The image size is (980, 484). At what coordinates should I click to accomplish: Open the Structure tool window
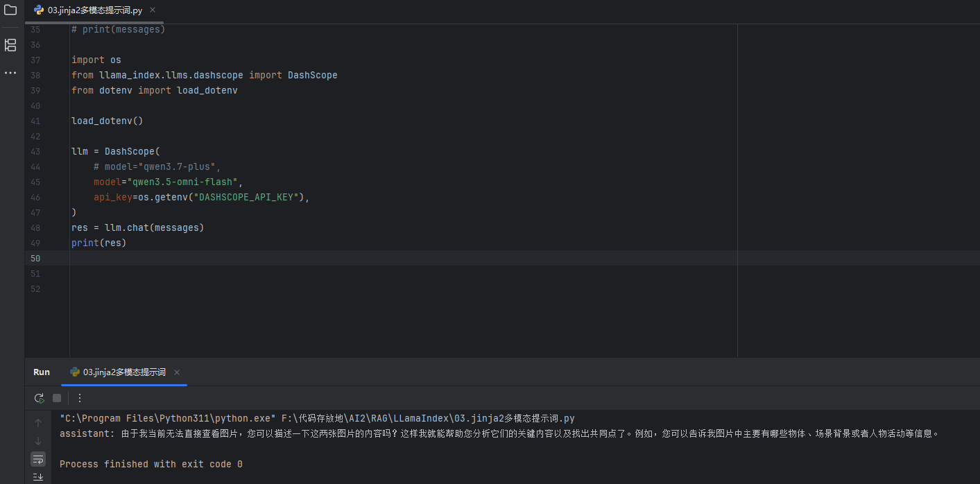coord(10,45)
